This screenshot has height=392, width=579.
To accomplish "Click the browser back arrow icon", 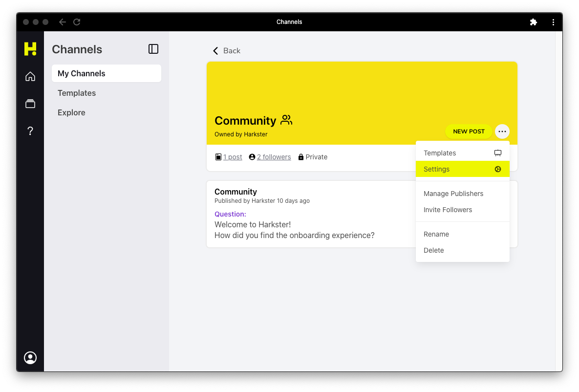I will point(63,22).
